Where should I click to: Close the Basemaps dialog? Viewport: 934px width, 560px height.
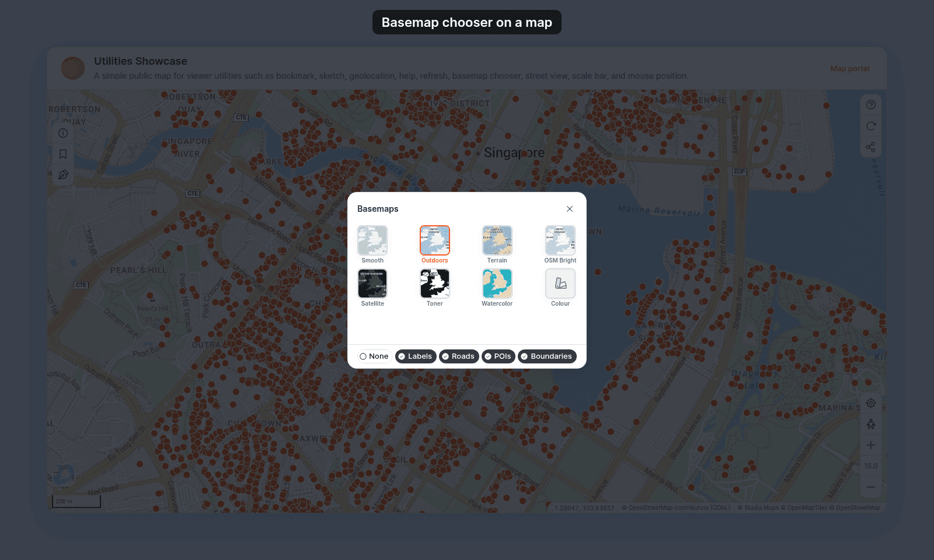[570, 209]
